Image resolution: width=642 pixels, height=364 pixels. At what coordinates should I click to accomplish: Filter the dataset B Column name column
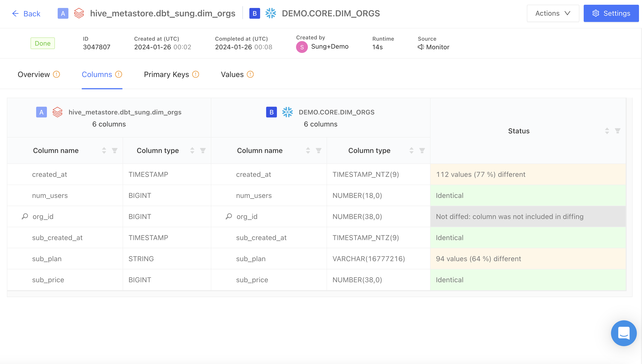318,151
